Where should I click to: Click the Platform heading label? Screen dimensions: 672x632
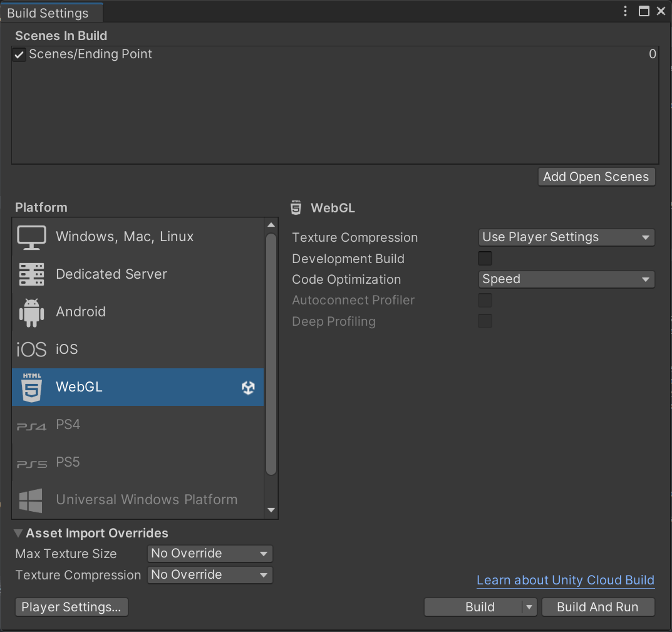pyautogui.click(x=41, y=207)
